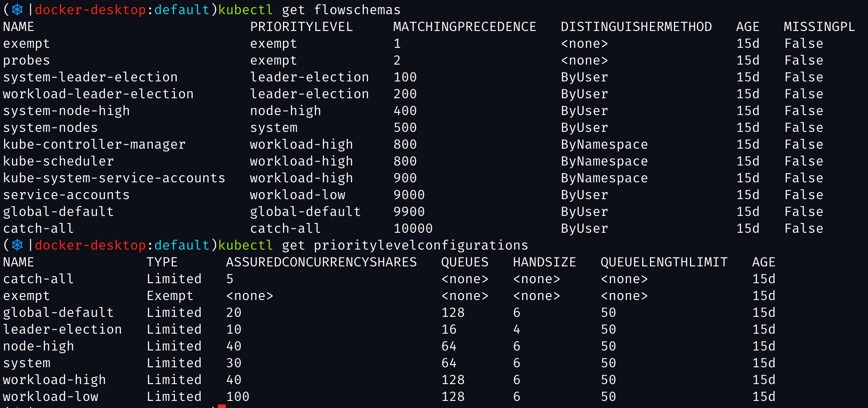Click shares value '5' in the catch-all row
This screenshot has width=868, height=408.
[x=230, y=279]
